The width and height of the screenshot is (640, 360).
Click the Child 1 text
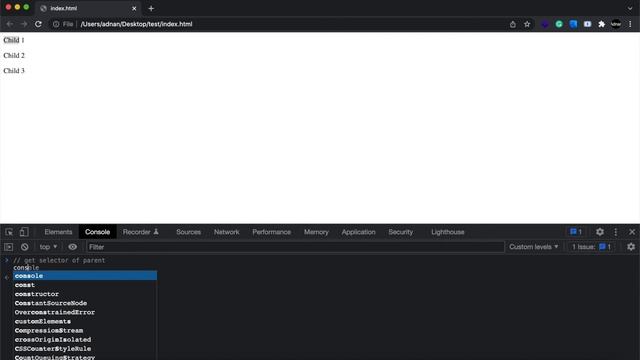pos(14,40)
